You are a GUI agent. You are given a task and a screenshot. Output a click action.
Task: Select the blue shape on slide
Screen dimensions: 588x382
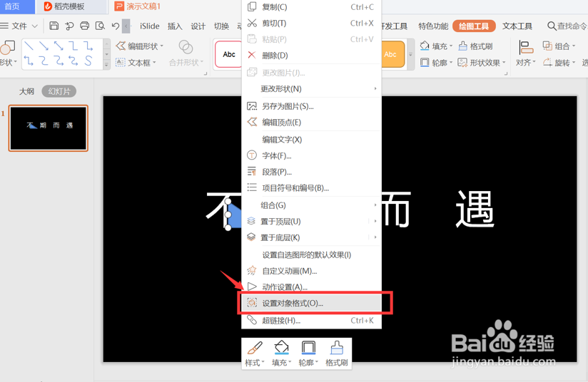(234, 217)
